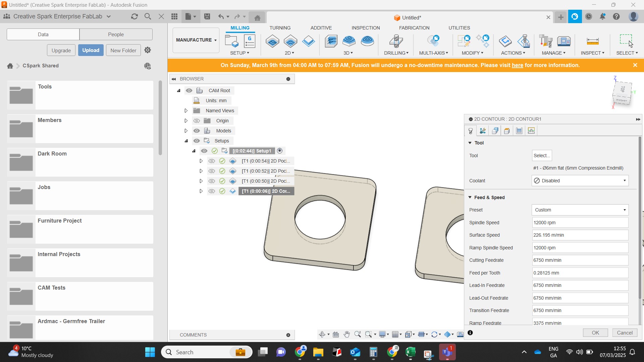Collapse the Tool section header
Screen dimensions: 644x362
coord(470,143)
